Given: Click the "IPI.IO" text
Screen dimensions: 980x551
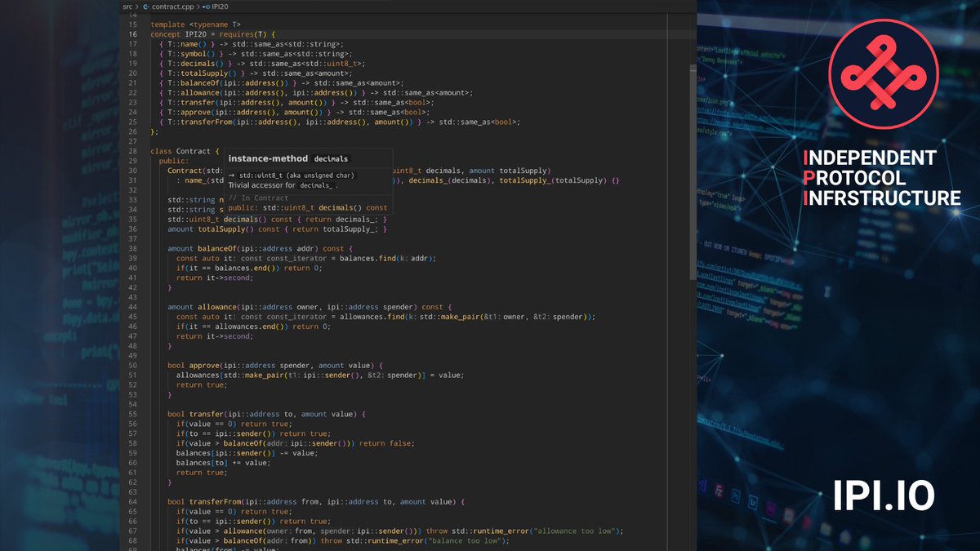Looking at the screenshot, I should (x=884, y=495).
